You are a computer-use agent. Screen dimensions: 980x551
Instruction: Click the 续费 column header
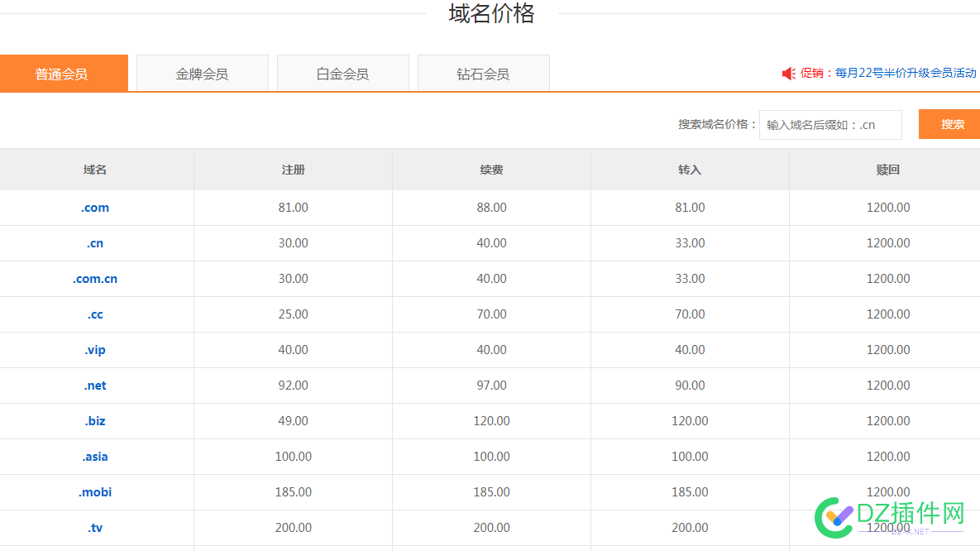[491, 170]
